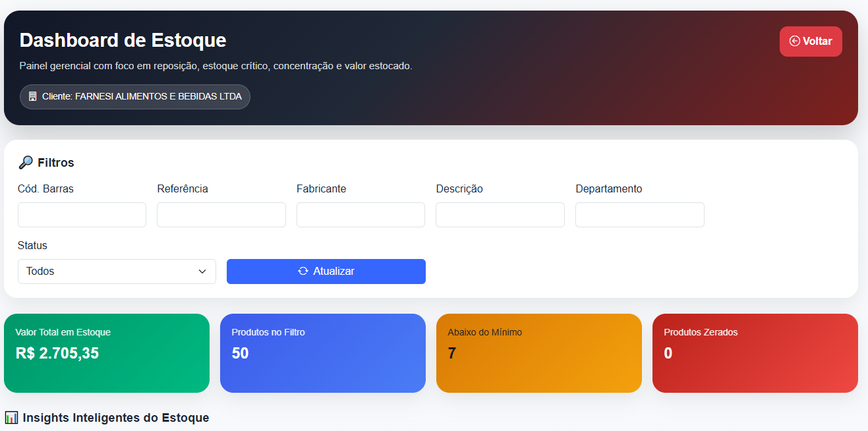This screenshot has height=431, width=868.
Task: Click the building icon next to Cliente label
Action: point(32,96)
